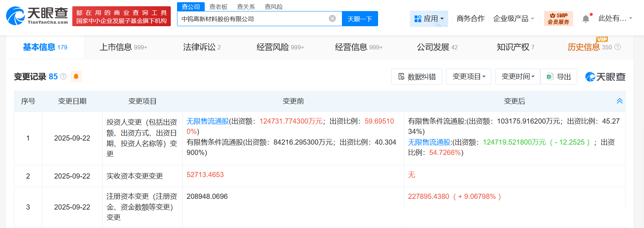The height and width of the screenshot is (228, 644).
Task: Switch to the 历史信息 350 VIP tab
Action: click(x=589, y=47)
